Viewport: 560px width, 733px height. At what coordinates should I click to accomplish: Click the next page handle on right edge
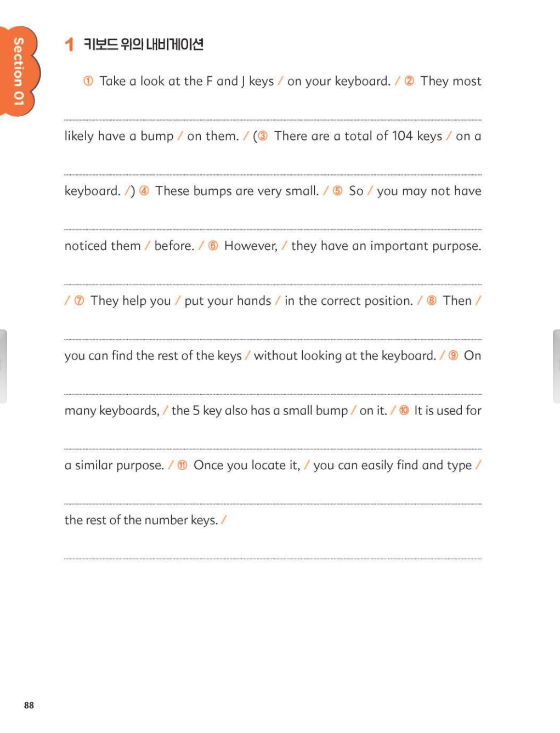point(556,366)
